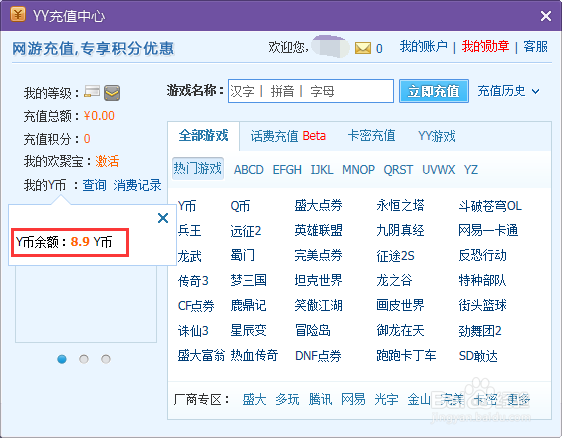The height and width of the screenshot is (438, 562).
Task: Select the third carousel dot
Action: (x=106, y=359)
